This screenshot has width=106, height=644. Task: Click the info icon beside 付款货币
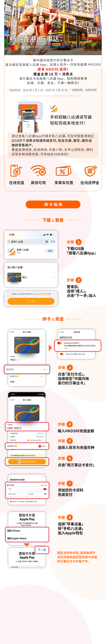click(x=16, y=446)
